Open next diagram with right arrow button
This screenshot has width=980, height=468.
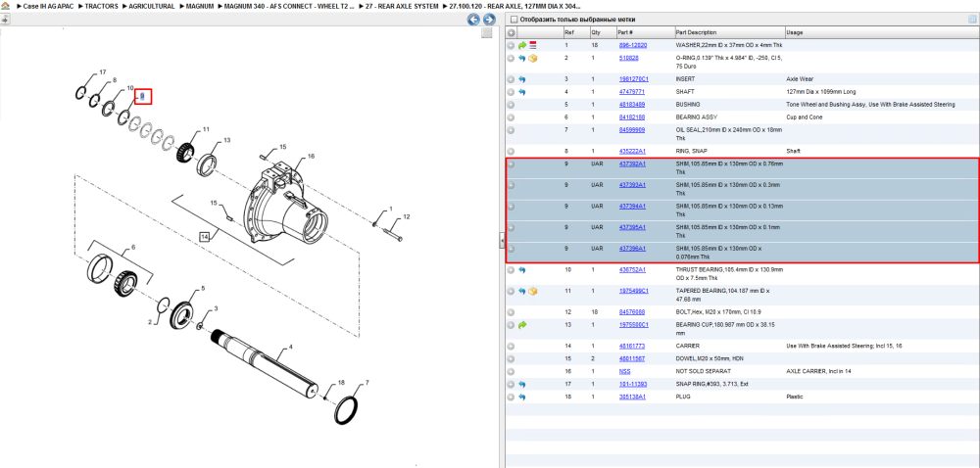click(x=489, y=20)
